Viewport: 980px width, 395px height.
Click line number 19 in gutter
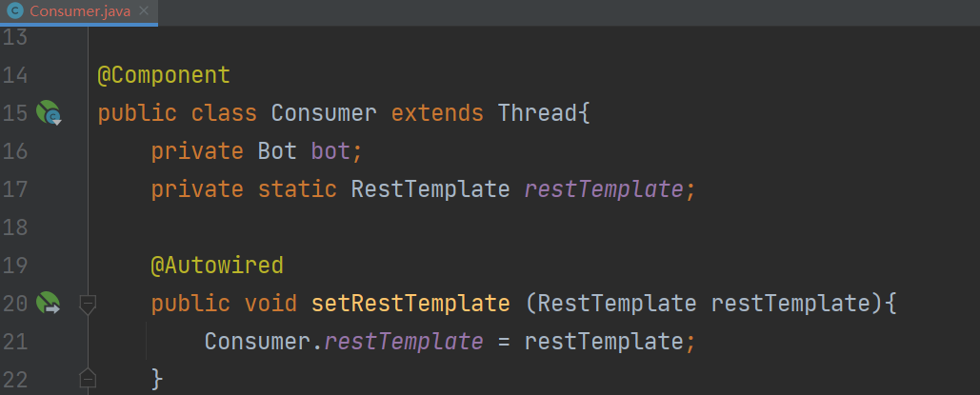point(15,266)
